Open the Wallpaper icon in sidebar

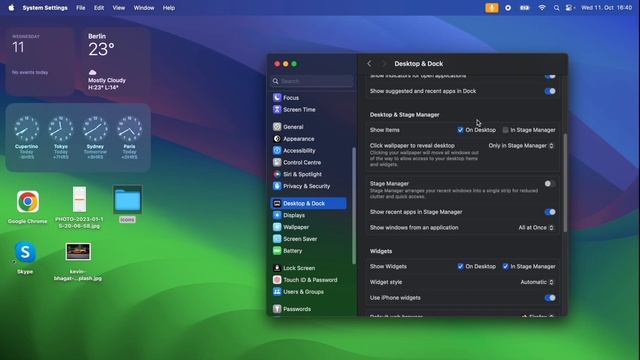click(x=277, y=227)
